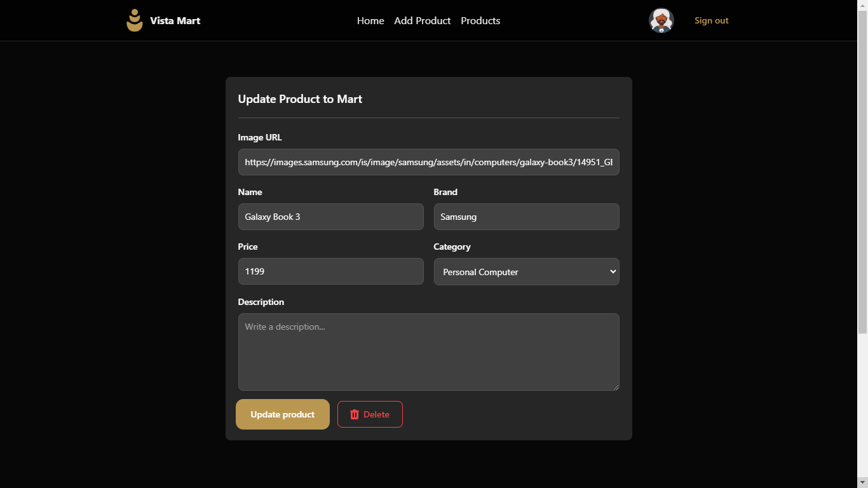Click the 'Image URL' label
Image resolution: width=868 pixels, height=488 pixels.
tap(260, 137)
